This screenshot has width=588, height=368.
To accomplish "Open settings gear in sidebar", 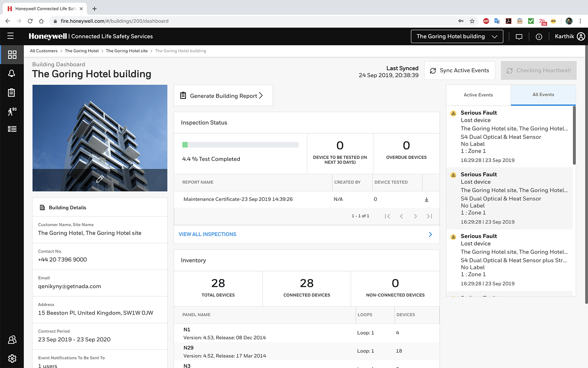I will (x=12, y=359).
